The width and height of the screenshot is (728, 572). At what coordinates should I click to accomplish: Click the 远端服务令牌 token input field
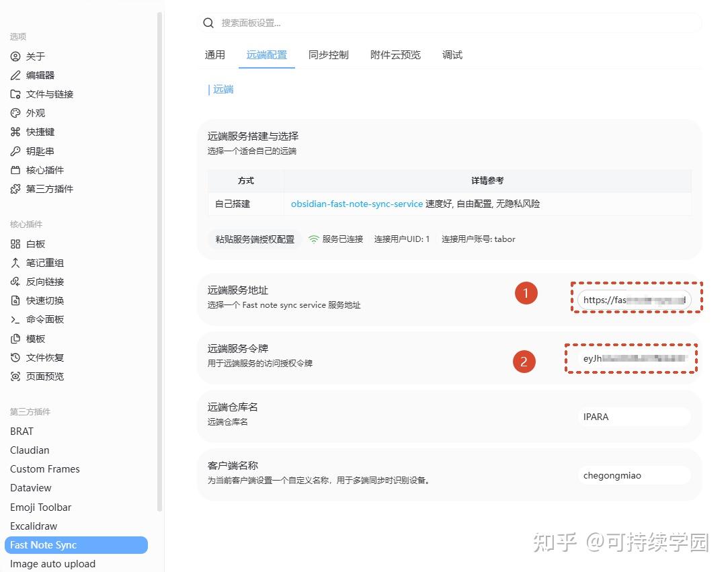pyautogui.click(x=634, y=358)
